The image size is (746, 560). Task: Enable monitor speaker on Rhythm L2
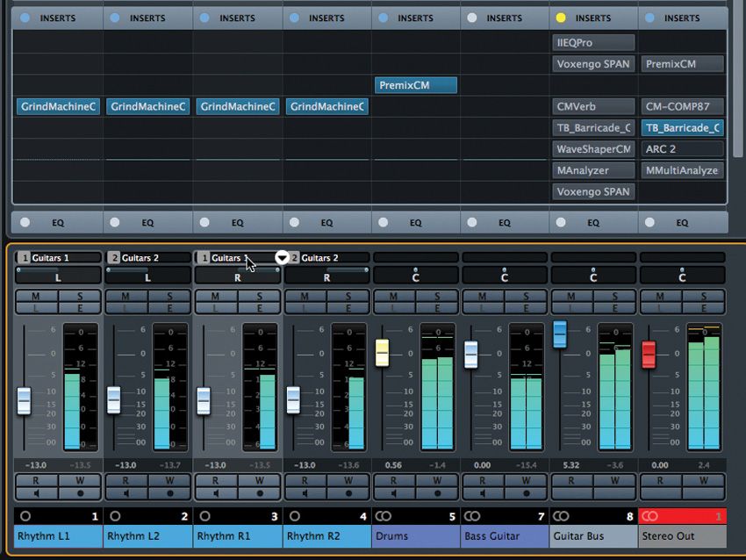click(126, 493)
